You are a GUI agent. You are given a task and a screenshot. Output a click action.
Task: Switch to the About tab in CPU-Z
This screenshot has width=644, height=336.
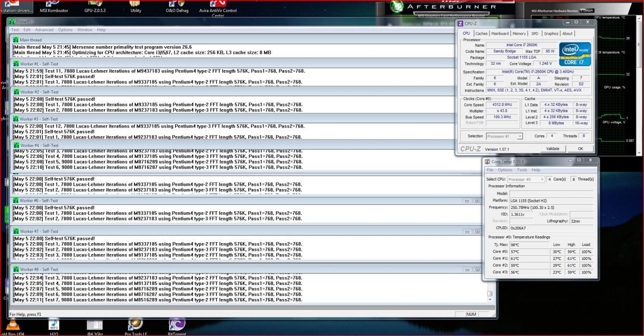[568, 34]
